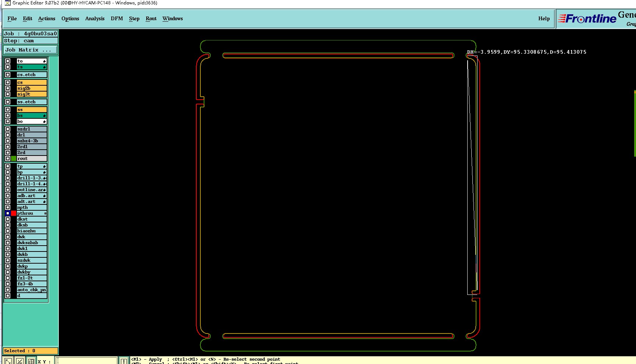Click the exclamation mark icon in status bar
636x364 pixels.
tap(124, 361)
